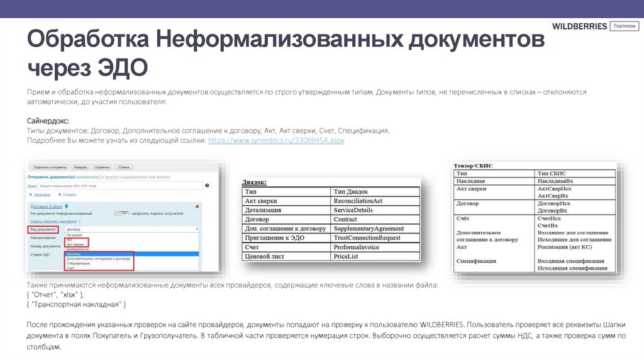Collapse the document card link
The height and width of the screenshot is (360, 644).
point(55,222)
